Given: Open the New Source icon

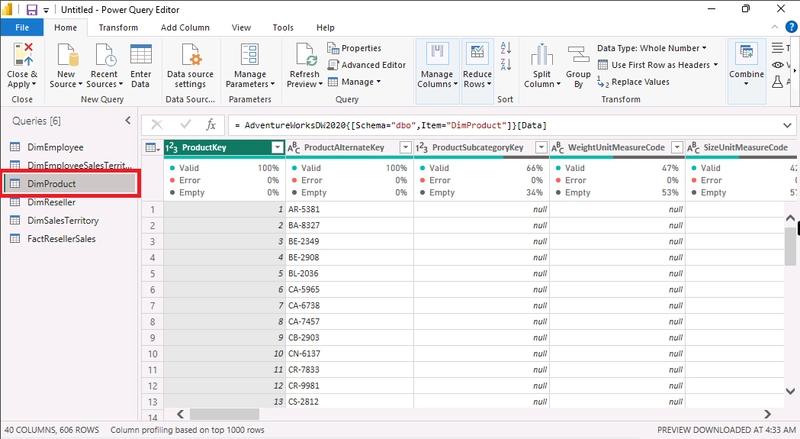Looking at the screenshot, I should coord(67,55).
